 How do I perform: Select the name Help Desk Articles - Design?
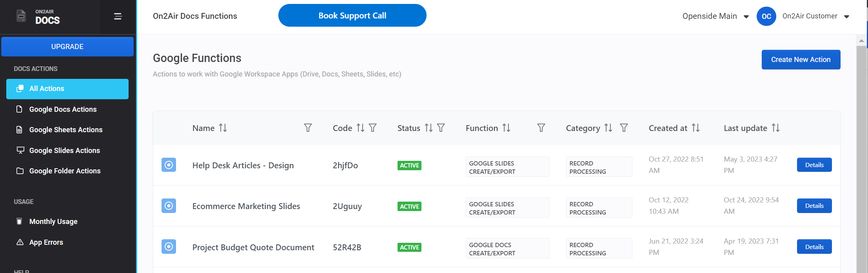[x=243, y=166]
